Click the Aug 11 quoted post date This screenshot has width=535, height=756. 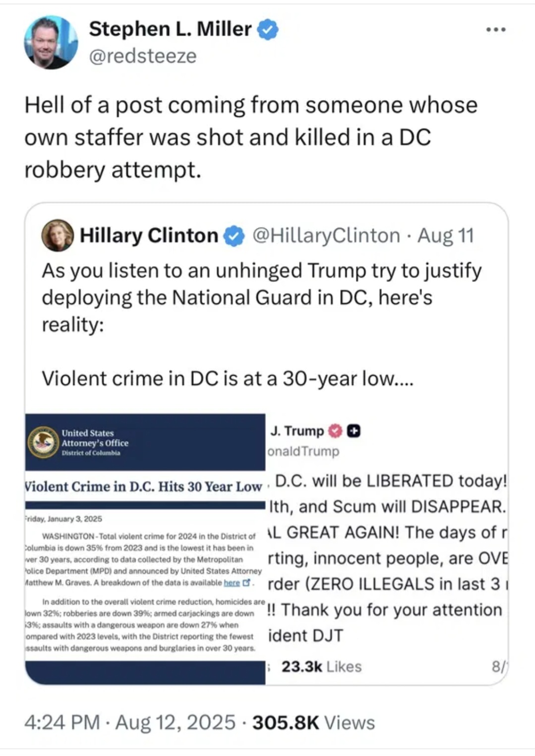(446, 236)
